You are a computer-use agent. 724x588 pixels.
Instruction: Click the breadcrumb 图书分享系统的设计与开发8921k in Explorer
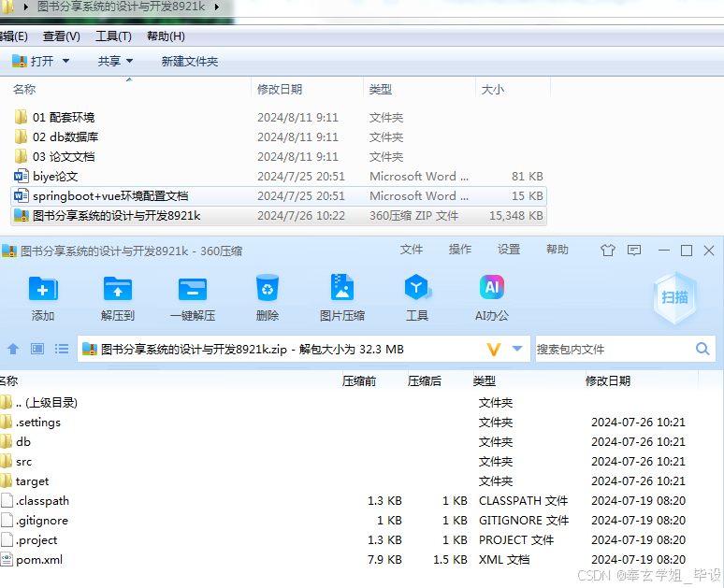click(x=121, y=7)
